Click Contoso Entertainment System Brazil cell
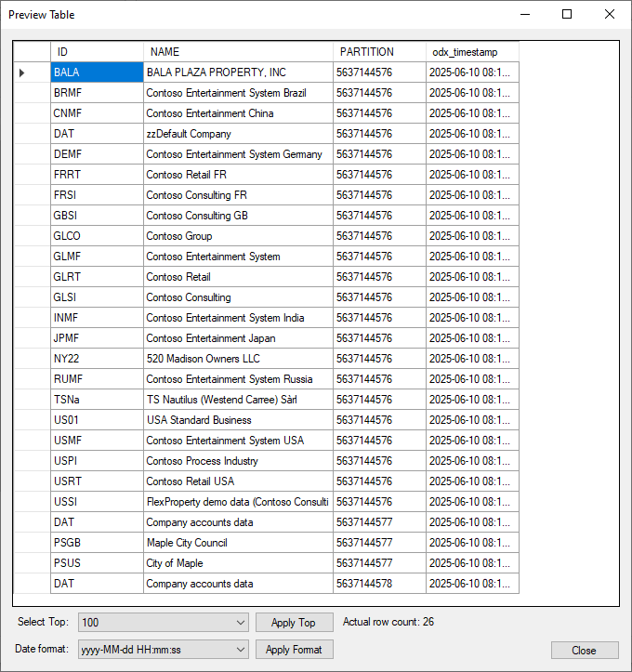632x672 pixels. coord(238,93)
